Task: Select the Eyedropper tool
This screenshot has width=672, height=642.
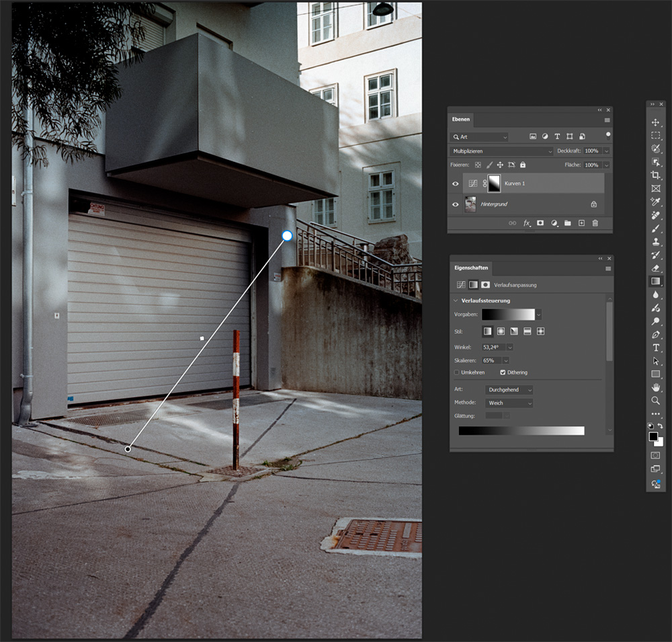Action: [655, 202]
